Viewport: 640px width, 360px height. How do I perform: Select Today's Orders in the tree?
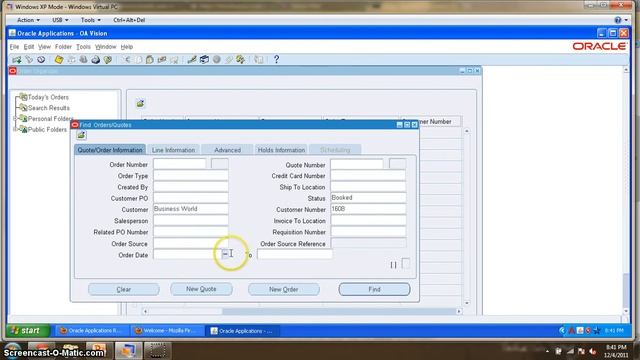pyautogui.click(x=48, y=97)
